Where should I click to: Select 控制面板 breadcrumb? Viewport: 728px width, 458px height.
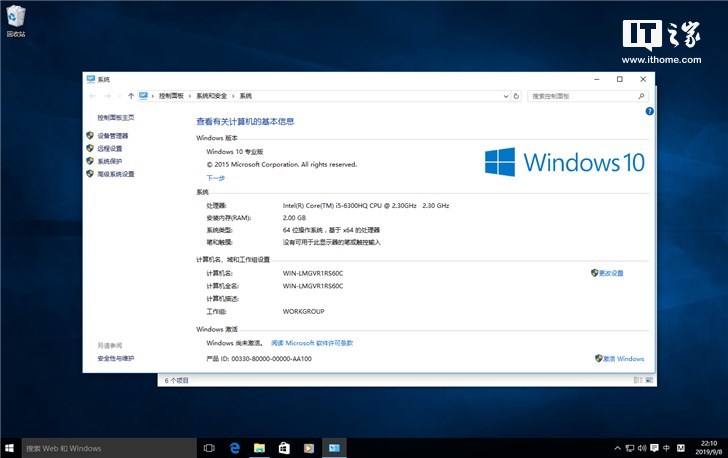point(171,96)
